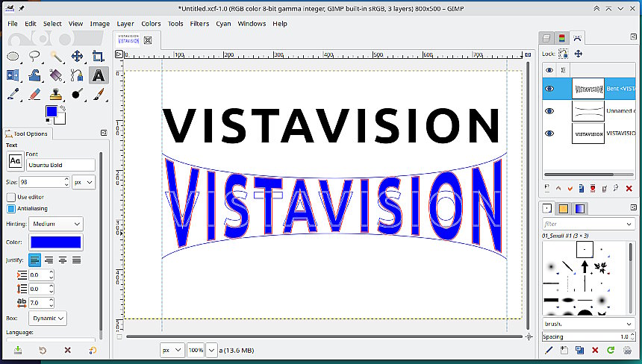Toggle the lock path strokes button
Image resolution: width=642 pixels, height=364 pixels.
coord(564,54)
